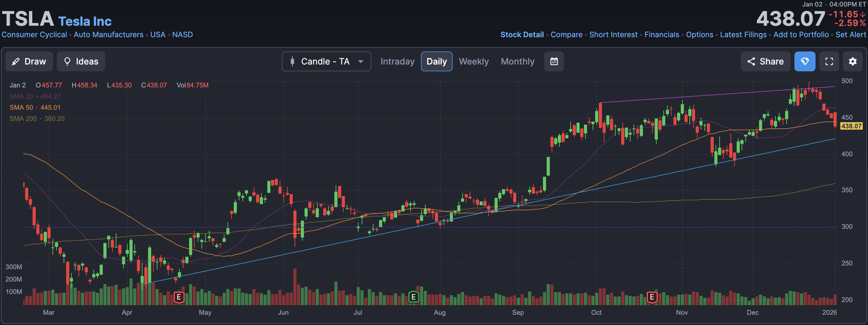Open the Options link
This screenshot has width=868, height=325.
pos(699,35)
